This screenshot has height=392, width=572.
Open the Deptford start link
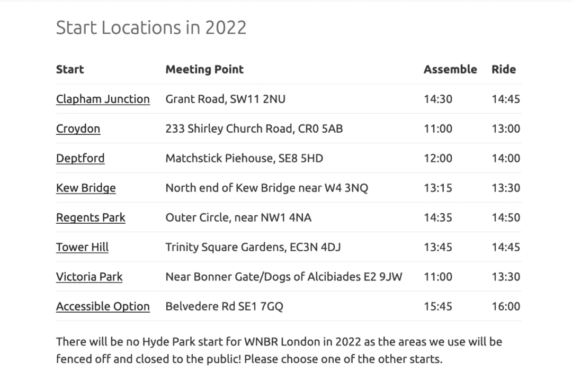pyautogui.click(x=80, y=158)
